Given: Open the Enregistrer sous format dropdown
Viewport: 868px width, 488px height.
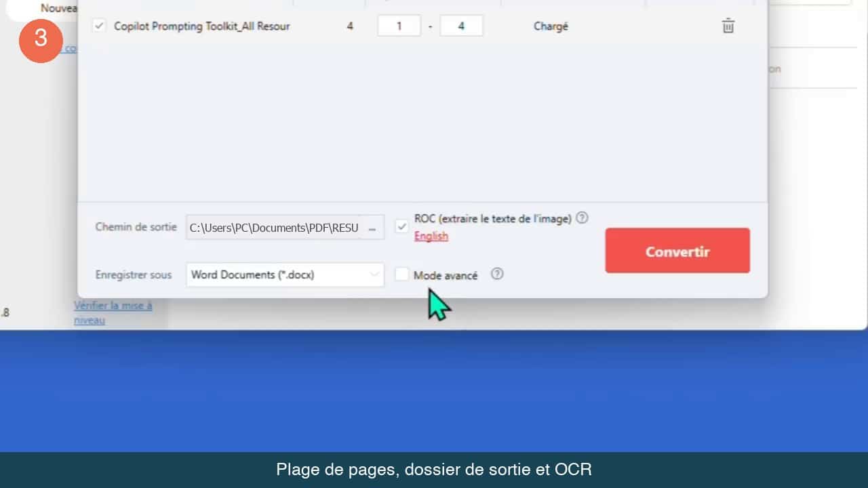Looking at the screenshot, I should click(285, 274).
